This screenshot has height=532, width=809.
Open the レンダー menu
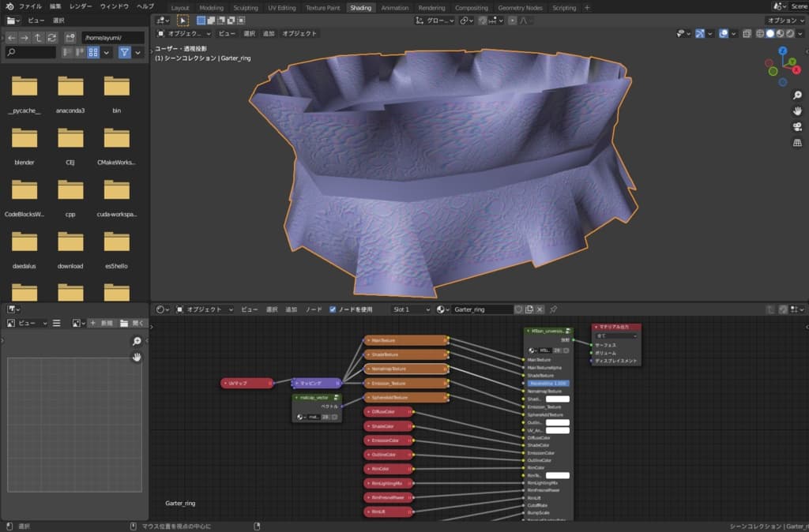pyautogui.click(x=81, y=6)
